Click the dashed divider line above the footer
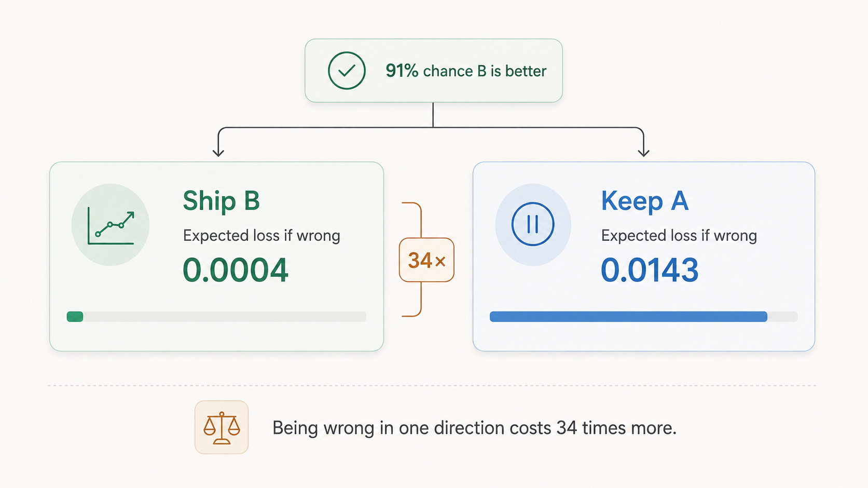Image resolution: width=868 pixels, height=488 pixels. (x=432, y=386)
